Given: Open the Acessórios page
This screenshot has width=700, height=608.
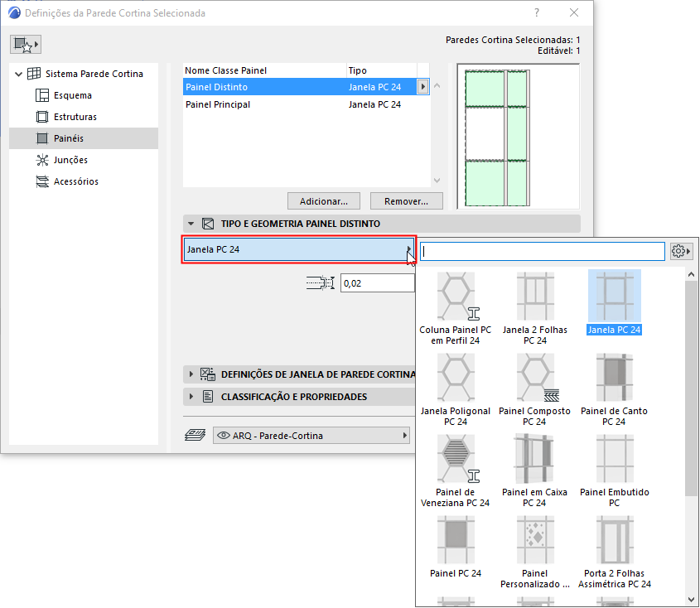Looking at the screenshot, I should 76,181.
